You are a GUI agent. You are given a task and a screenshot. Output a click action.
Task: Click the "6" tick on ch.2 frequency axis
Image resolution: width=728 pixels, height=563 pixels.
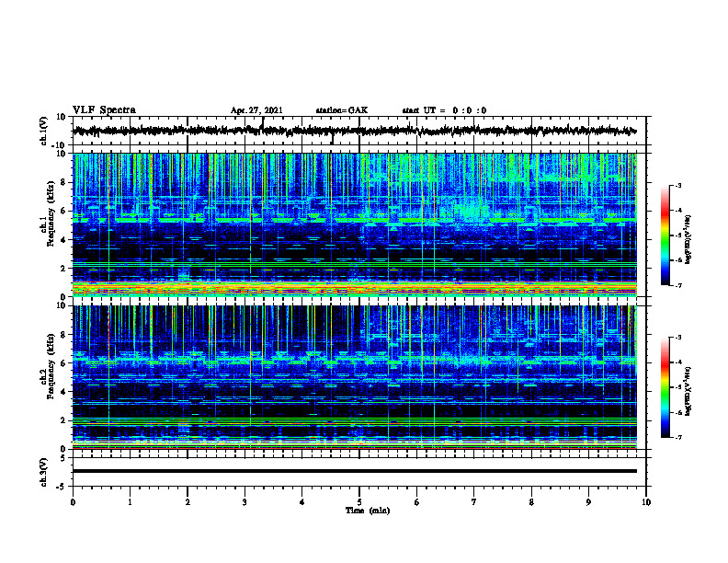click(63, 363)
